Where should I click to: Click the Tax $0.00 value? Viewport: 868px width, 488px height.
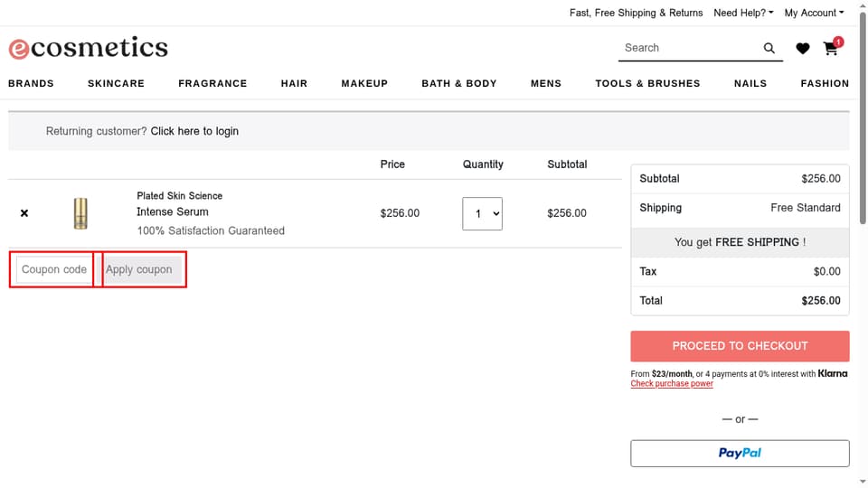click(x=826, y=272)
